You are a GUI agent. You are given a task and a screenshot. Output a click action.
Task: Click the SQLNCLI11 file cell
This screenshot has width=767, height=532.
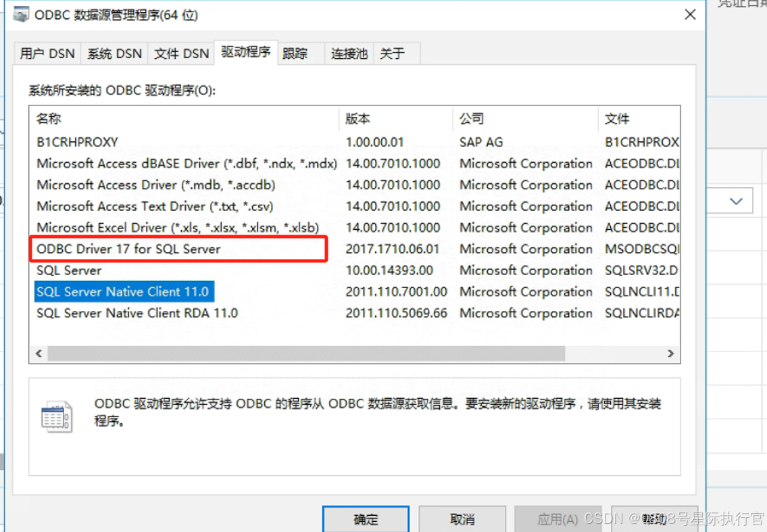pyautogui.click(x=642, y=292)
